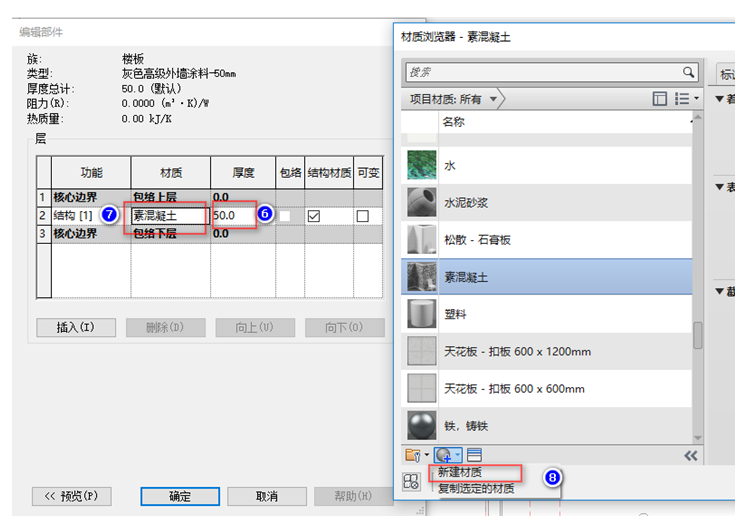753x521 pixels.
Task: Open the 项目材质: 所有 filter dropdown
Action: point(452,99)
